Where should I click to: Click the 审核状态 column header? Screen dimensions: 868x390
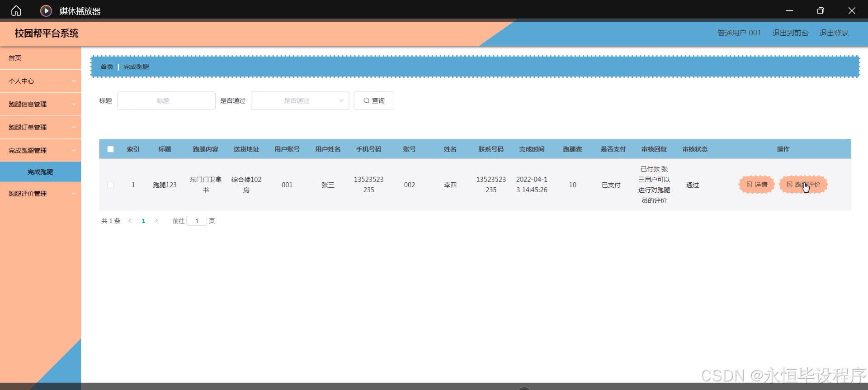click(x=695, y=149)
